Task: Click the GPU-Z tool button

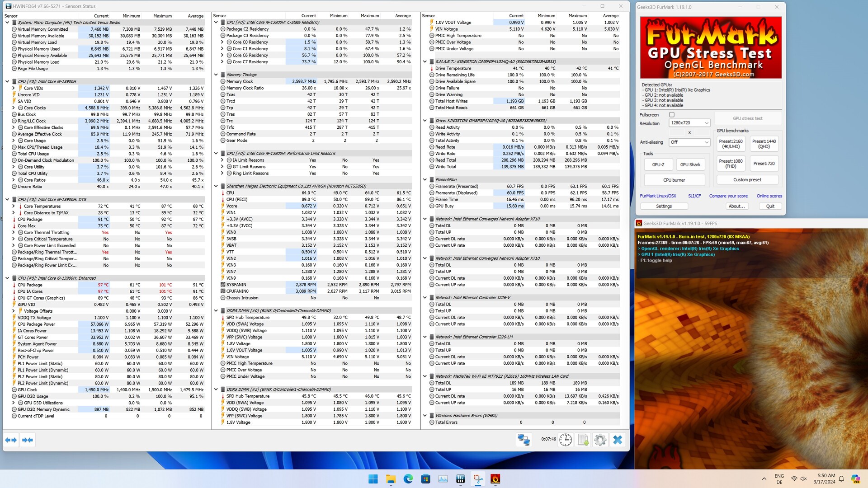Action: click(x=658, y=165)
